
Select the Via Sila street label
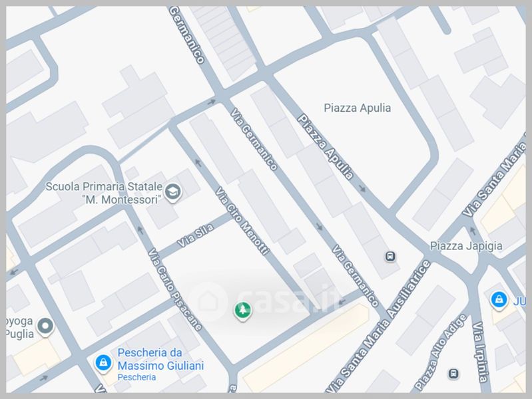click(196, 235)
